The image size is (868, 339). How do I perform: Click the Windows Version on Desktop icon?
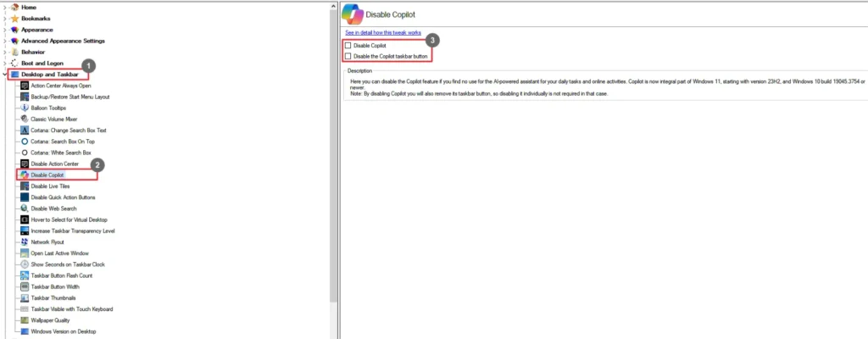(x=25, y=331)
